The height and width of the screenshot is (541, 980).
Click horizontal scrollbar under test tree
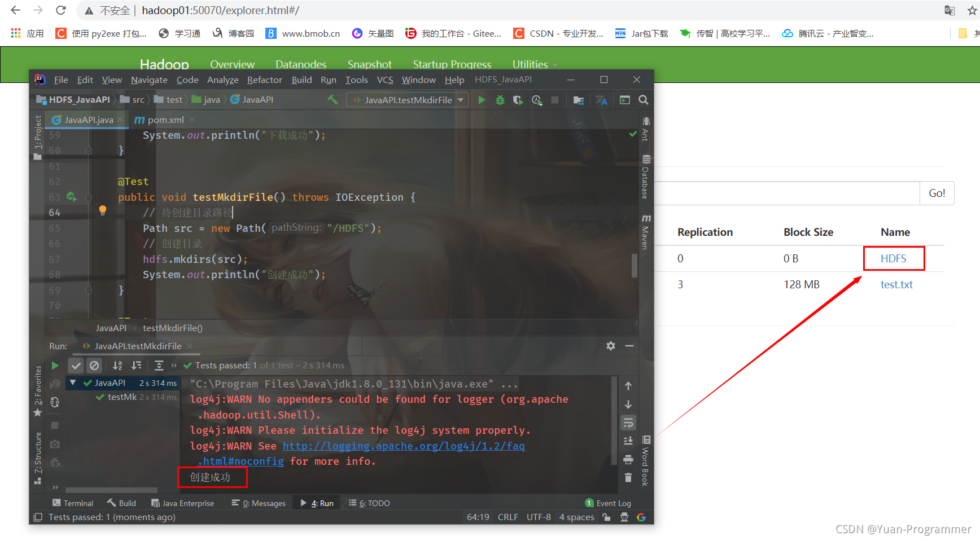tap(111, 490)
